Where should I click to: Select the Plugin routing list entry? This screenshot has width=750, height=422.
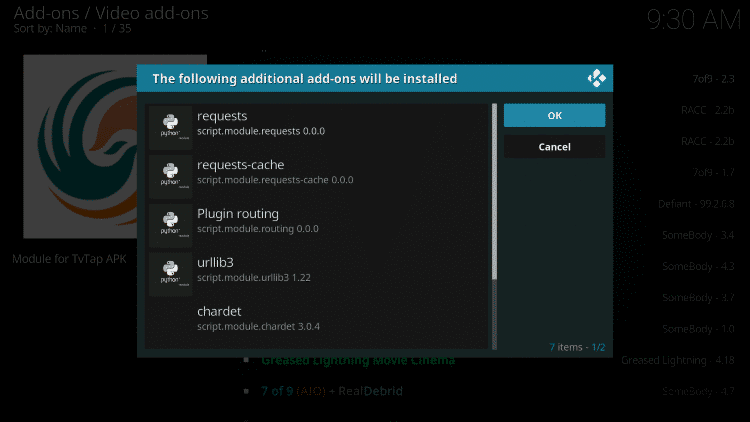320,222
